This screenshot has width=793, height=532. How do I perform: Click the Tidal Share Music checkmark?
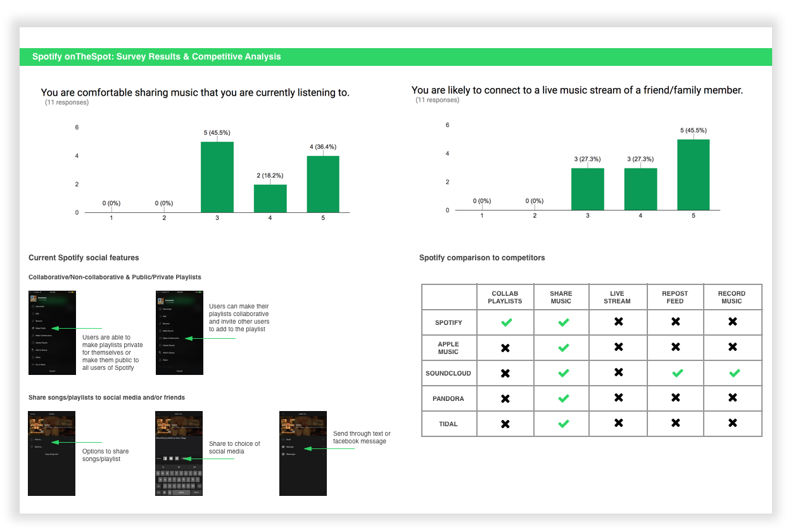click(563, 424)
